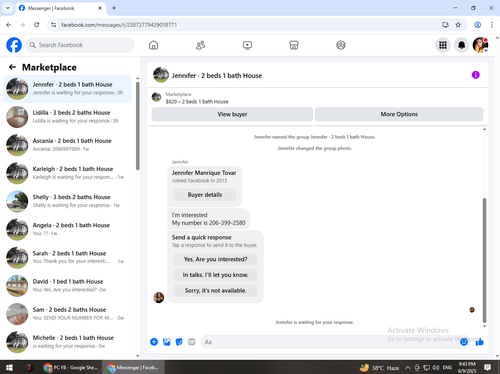Viewport: 500px width, 374px height.
Task: Open the Watch video icon
Action: click(247, 45)
